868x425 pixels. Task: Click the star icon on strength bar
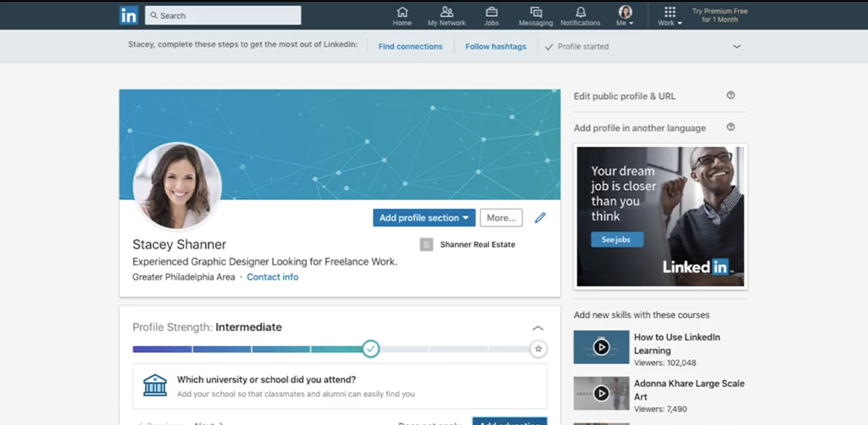point(537,349)
